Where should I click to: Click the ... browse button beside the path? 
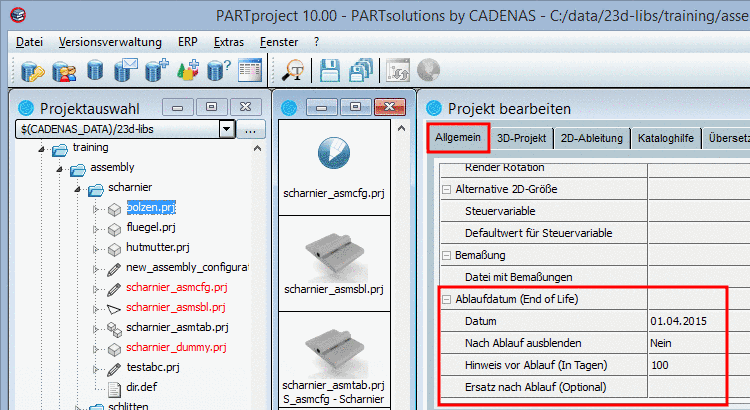point(251,129)
